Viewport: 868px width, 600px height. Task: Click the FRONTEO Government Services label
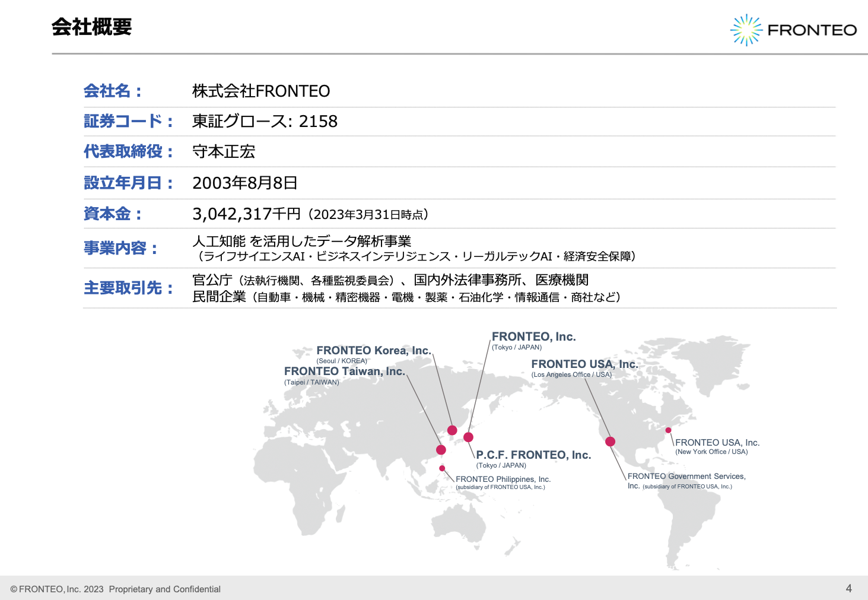click(x=686, y=481)
